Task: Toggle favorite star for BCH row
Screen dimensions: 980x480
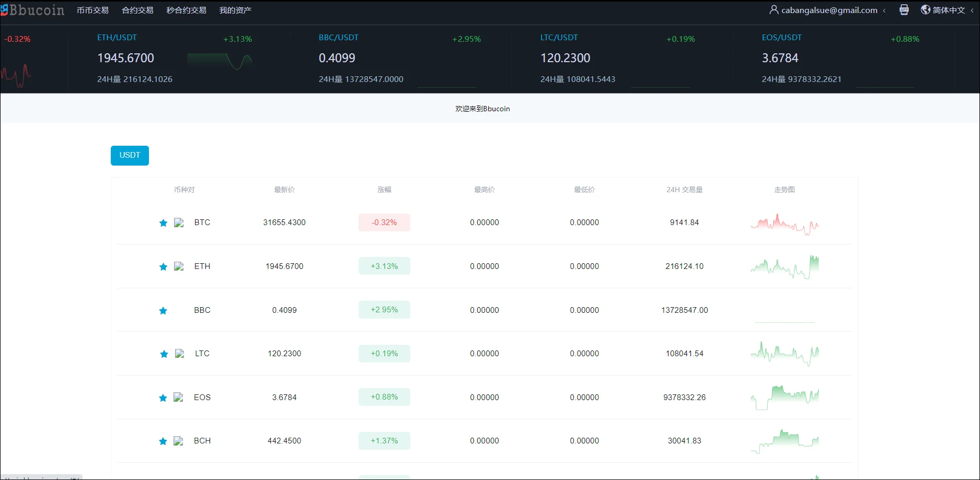Action: (163, 441)
